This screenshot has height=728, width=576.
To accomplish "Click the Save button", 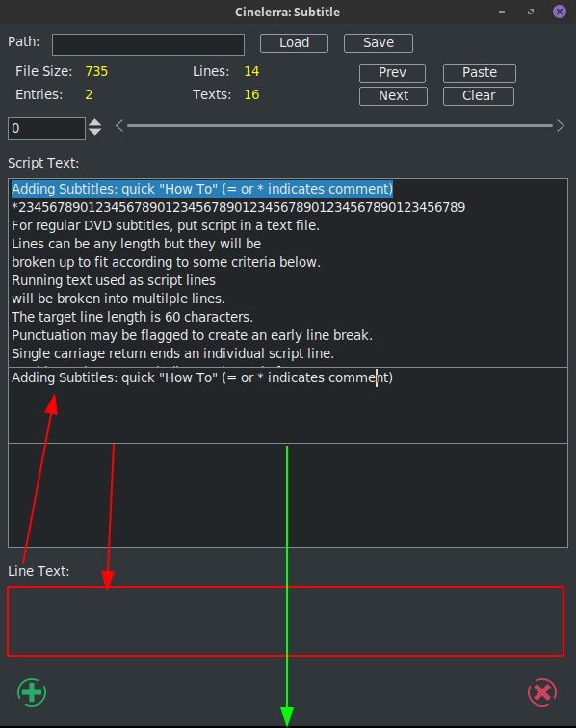I will click(x=379, y=43).
